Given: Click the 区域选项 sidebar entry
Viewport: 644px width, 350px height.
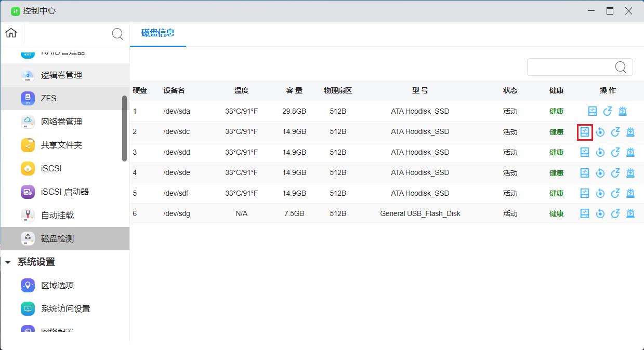Looking at the screenshot, I should coord(57,285).
